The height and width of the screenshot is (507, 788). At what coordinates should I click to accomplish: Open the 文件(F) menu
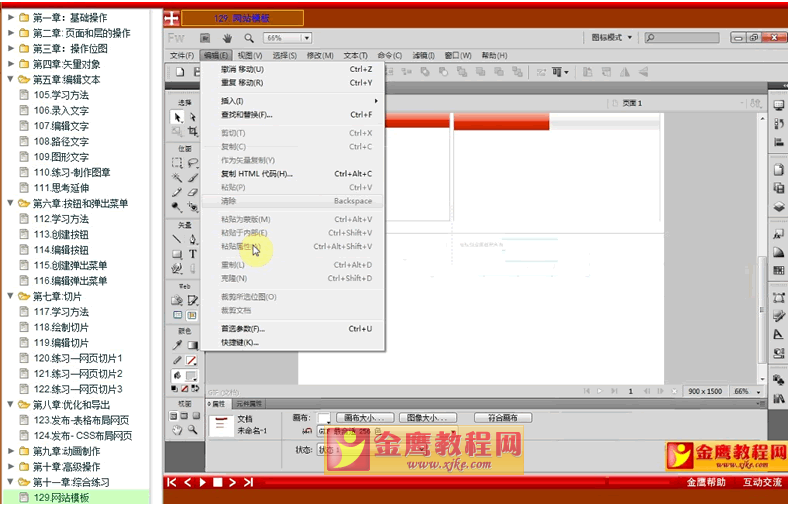click(182, 55)
